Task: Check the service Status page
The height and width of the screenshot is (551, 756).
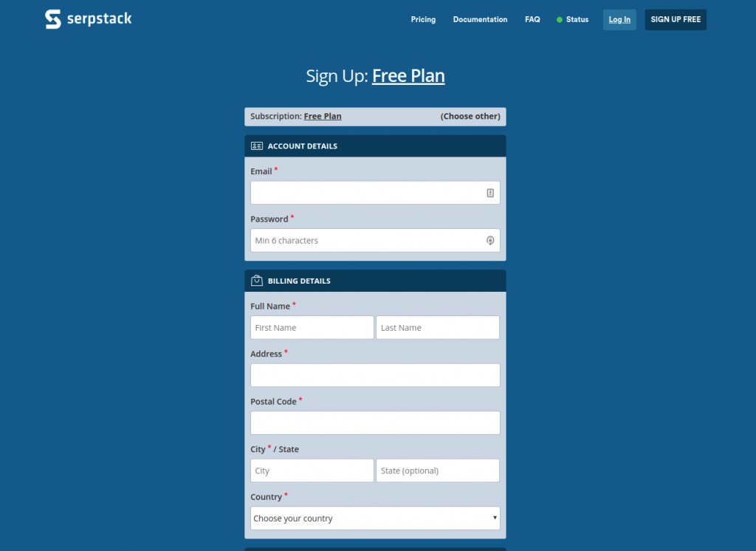Action: (577, 19)
